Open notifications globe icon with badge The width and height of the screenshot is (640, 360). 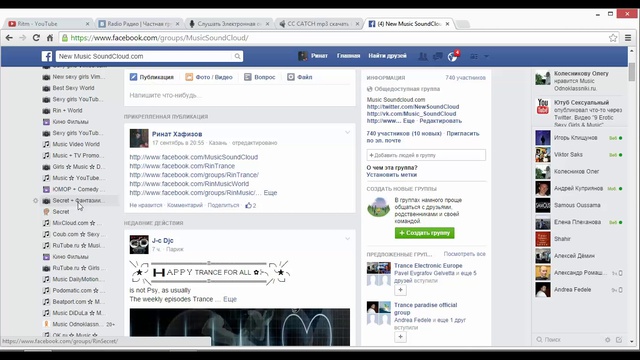point(453,56)
